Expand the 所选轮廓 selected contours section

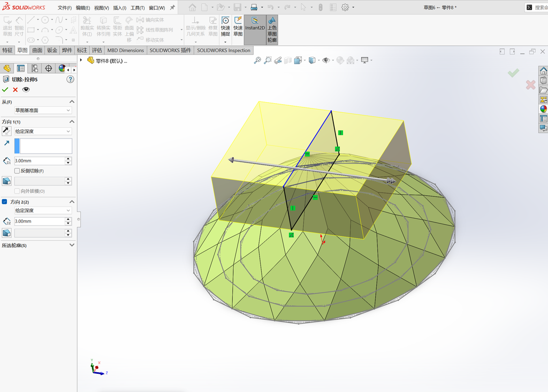pyautogui.click(x=72, y=245)
